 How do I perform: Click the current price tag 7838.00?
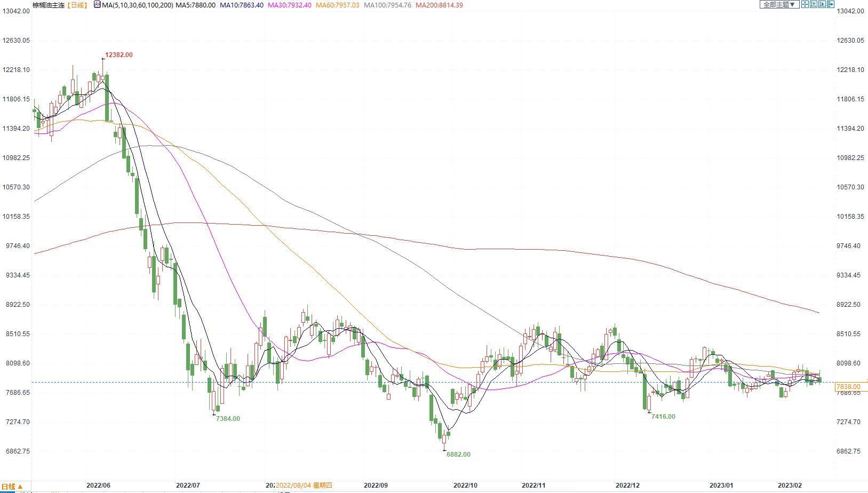click(x=848, y=387)
